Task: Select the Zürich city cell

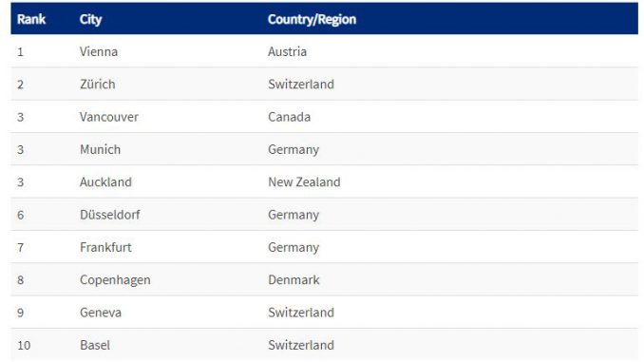Action: (x=97, y=85)
